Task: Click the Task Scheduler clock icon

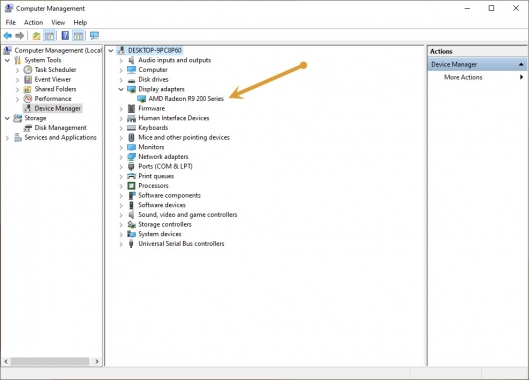Action: [x=28, y=70]
